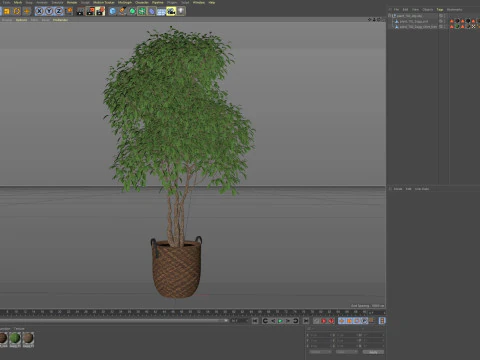Select the third object row in Object Manager
Image resolution: width=480 pixels, height=360 pixels.
pos(418,27)
